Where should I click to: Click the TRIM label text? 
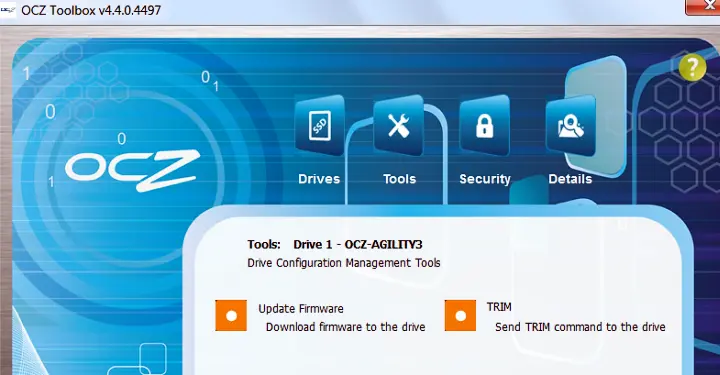499,307
